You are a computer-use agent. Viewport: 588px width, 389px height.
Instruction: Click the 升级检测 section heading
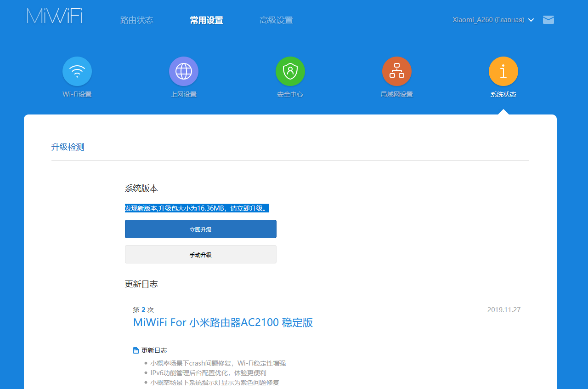68,147
